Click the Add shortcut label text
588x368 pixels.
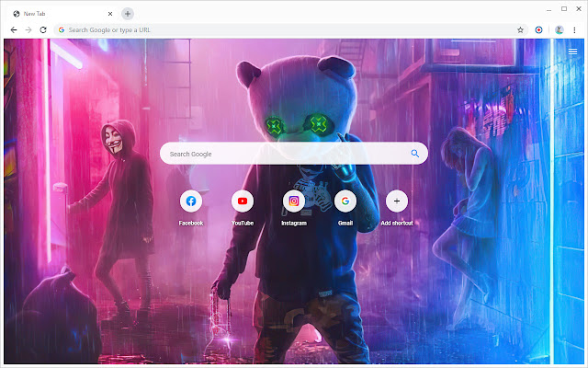(397, 223)
